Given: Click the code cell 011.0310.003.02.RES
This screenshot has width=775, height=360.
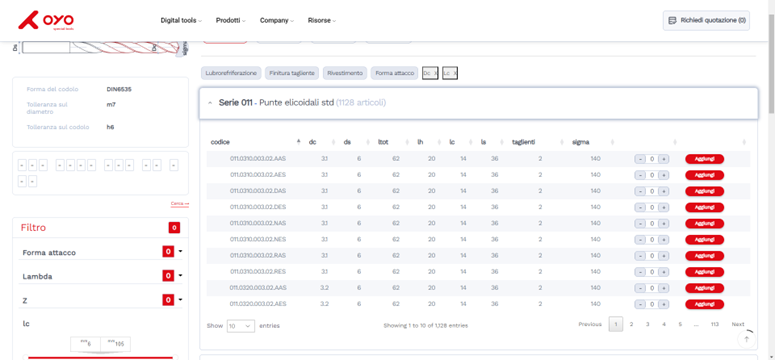Looking at the screenshot, I should 258,271.
